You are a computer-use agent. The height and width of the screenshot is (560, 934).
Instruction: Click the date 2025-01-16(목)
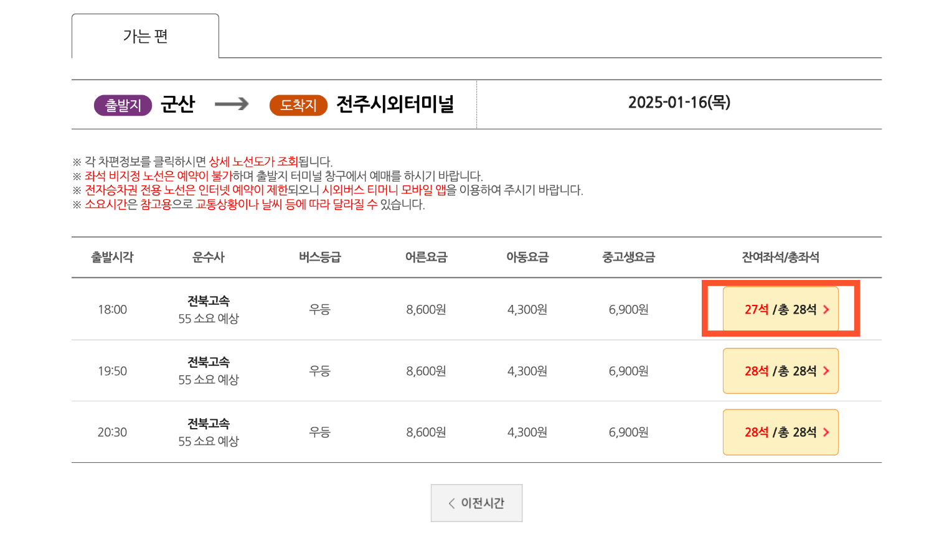679,102
